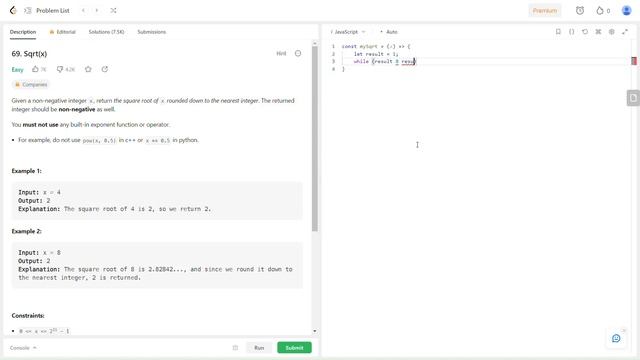640x360 pixels.
Task: Click the code line 2 'let result'
Action: [x=376, y=54]
